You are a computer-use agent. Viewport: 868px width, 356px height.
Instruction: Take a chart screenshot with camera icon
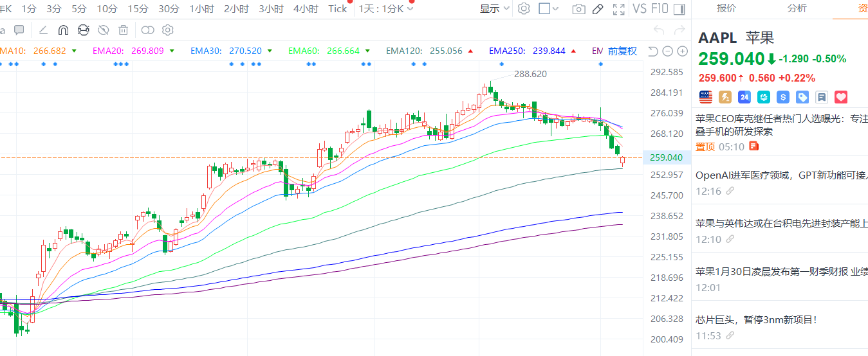(x=579, y=9)
